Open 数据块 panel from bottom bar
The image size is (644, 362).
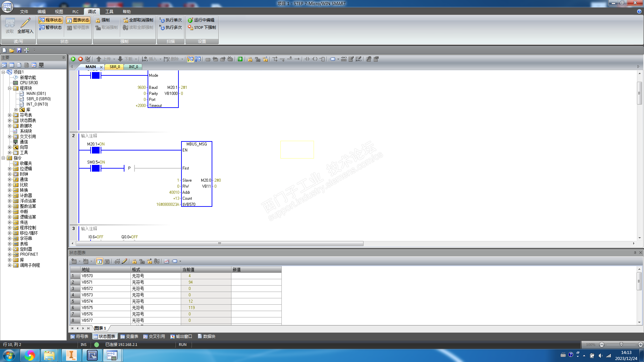click(207, 336)
